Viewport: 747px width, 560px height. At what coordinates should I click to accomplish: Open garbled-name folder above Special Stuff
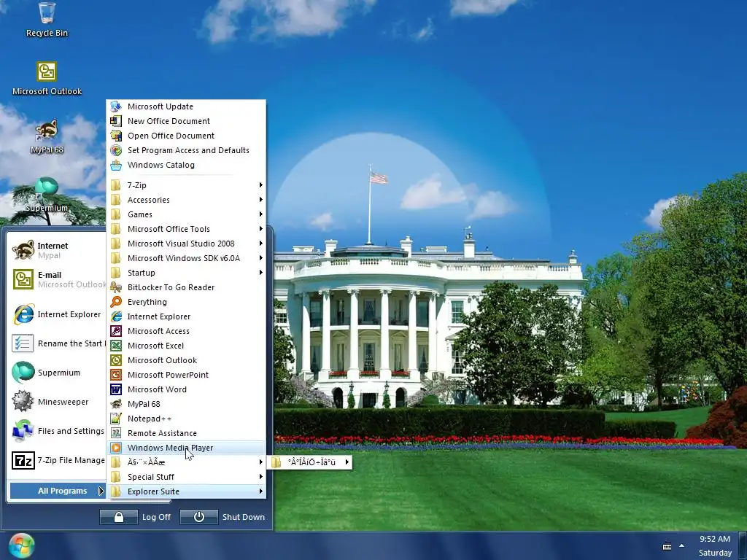(186, 462)
